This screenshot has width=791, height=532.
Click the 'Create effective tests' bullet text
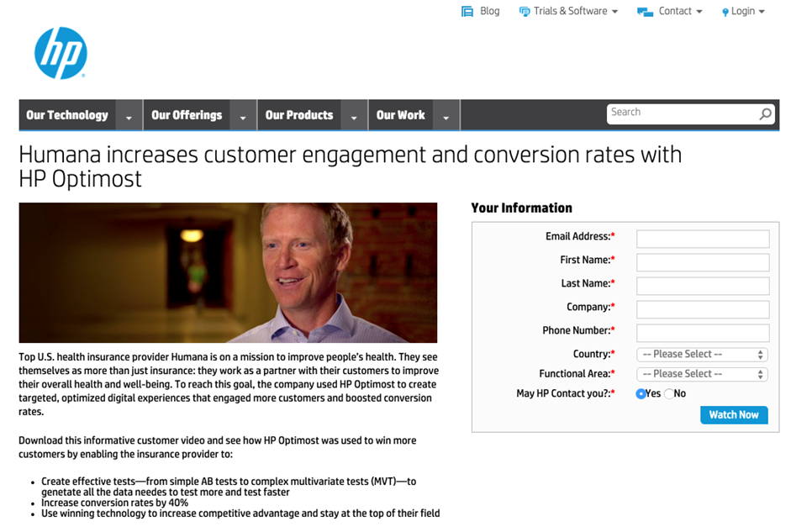click(229, 487)
